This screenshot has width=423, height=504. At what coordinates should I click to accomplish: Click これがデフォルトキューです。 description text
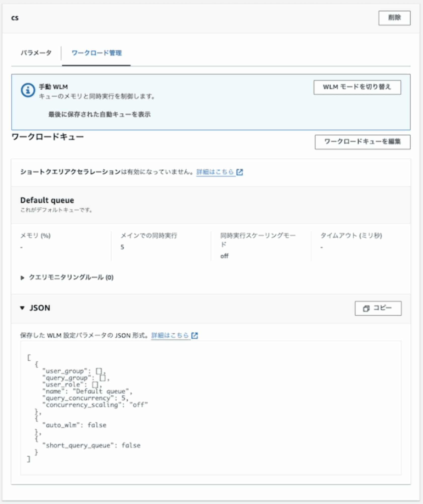click(x=56, y=210)
